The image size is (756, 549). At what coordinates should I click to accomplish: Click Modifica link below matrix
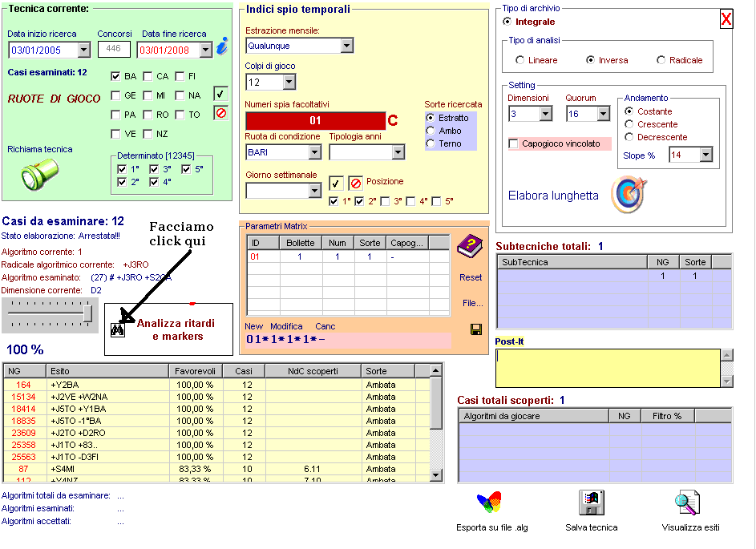286,326
